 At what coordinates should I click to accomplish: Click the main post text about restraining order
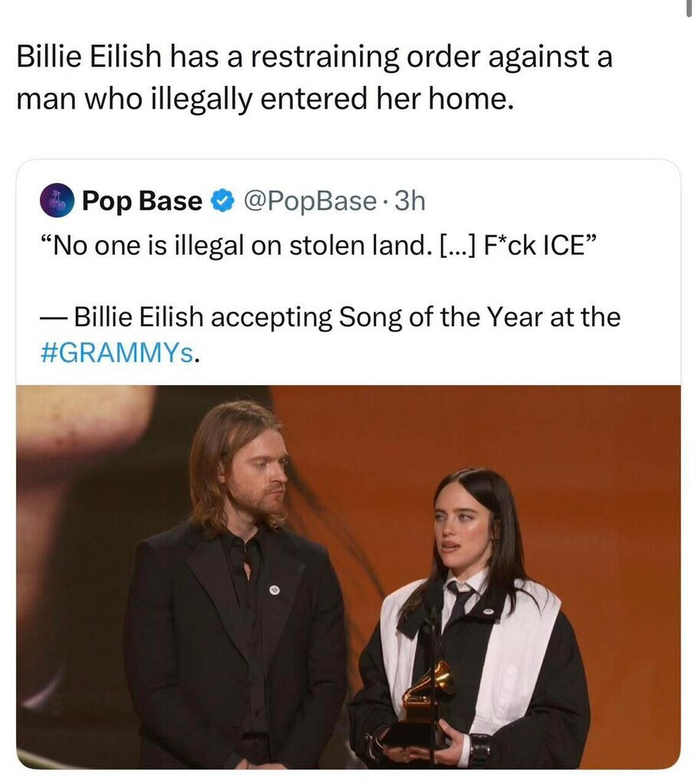click(x=314, y=77)
